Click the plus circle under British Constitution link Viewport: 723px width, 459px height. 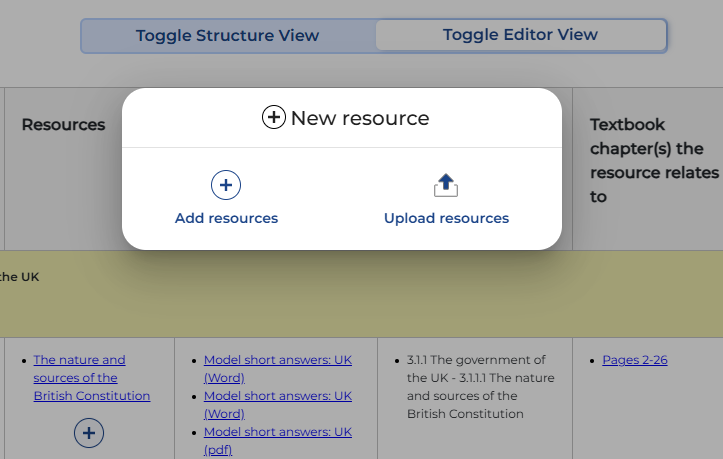[89, 432]
